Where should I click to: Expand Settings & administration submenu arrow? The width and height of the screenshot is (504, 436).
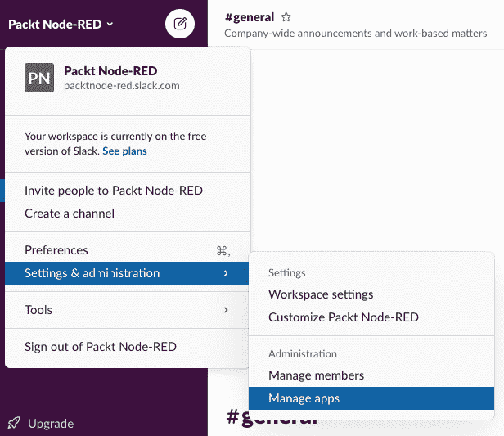pos(226,273)
